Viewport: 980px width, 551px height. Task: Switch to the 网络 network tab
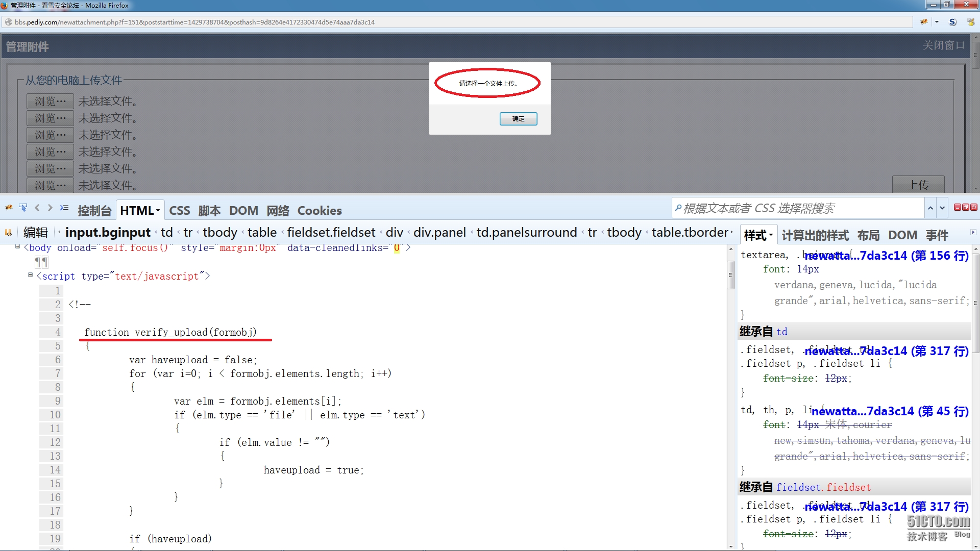(x=278, y=211)
